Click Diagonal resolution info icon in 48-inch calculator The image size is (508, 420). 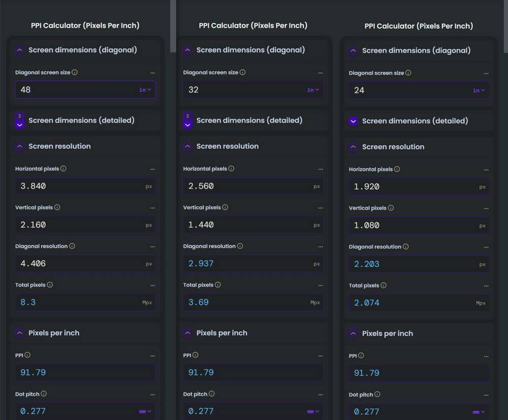(x=72, y=246)
